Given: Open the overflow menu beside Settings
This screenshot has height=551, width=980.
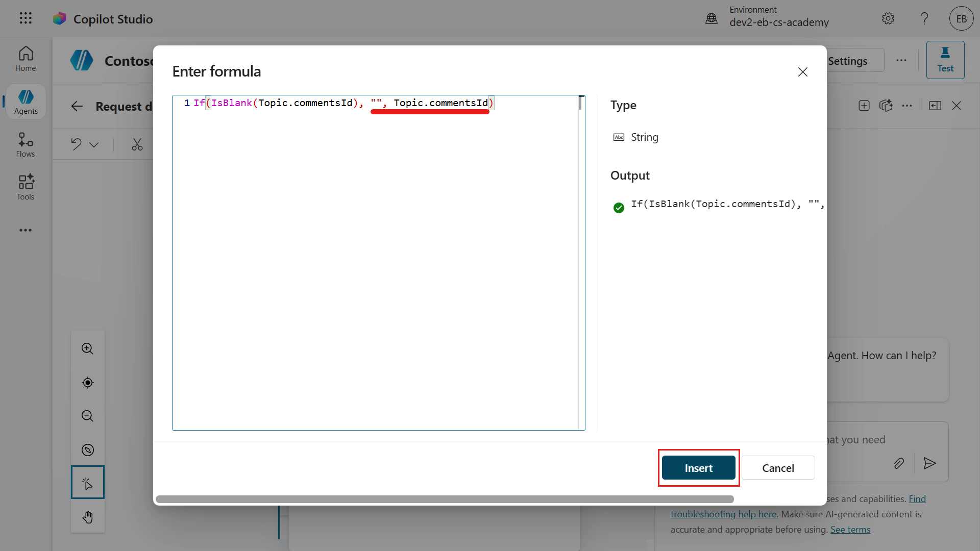Looking at the screenshot, I should pyautogui.click(x=901, y=60).
